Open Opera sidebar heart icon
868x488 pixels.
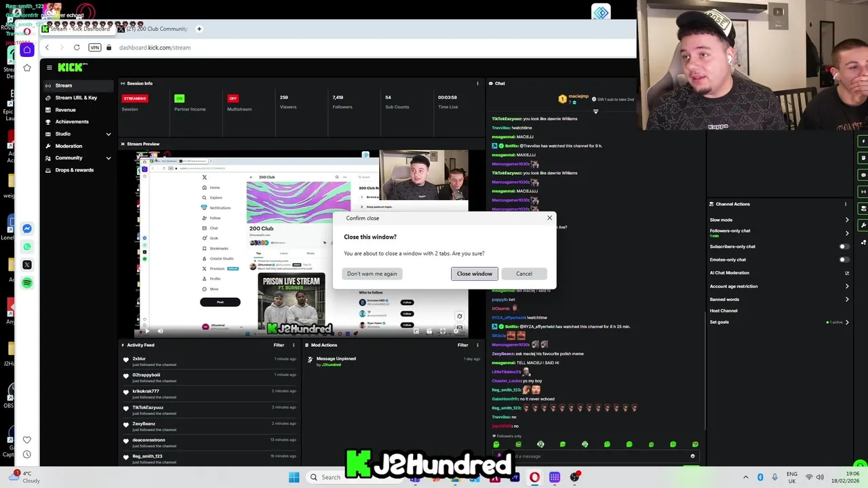click(x=27, y=440)
